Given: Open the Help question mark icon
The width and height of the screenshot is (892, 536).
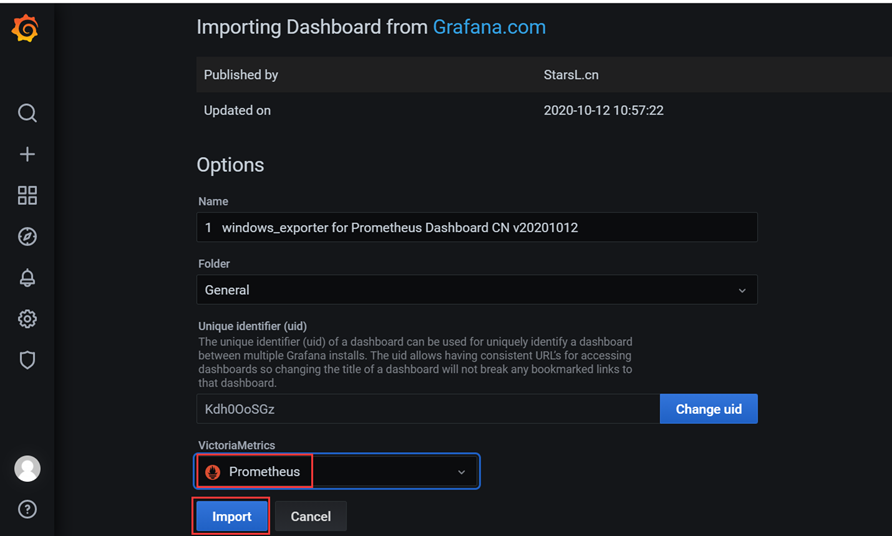Looking at the screenshot, I should pos(27,509).
